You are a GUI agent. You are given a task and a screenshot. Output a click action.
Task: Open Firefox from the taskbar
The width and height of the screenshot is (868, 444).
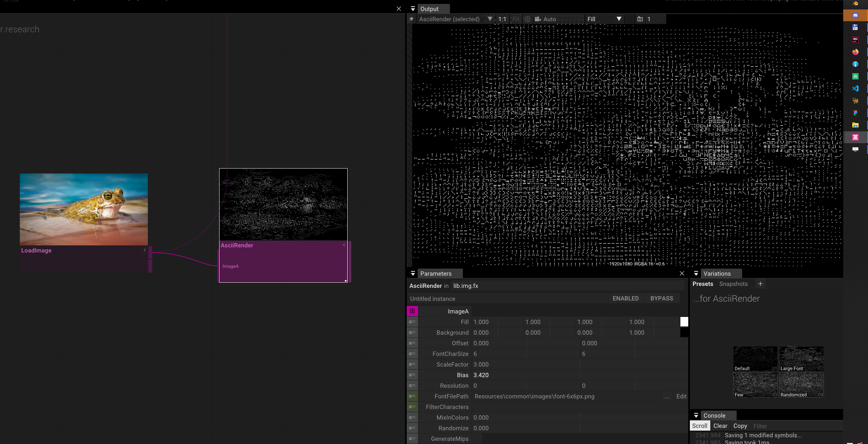(x=855, y=52)
